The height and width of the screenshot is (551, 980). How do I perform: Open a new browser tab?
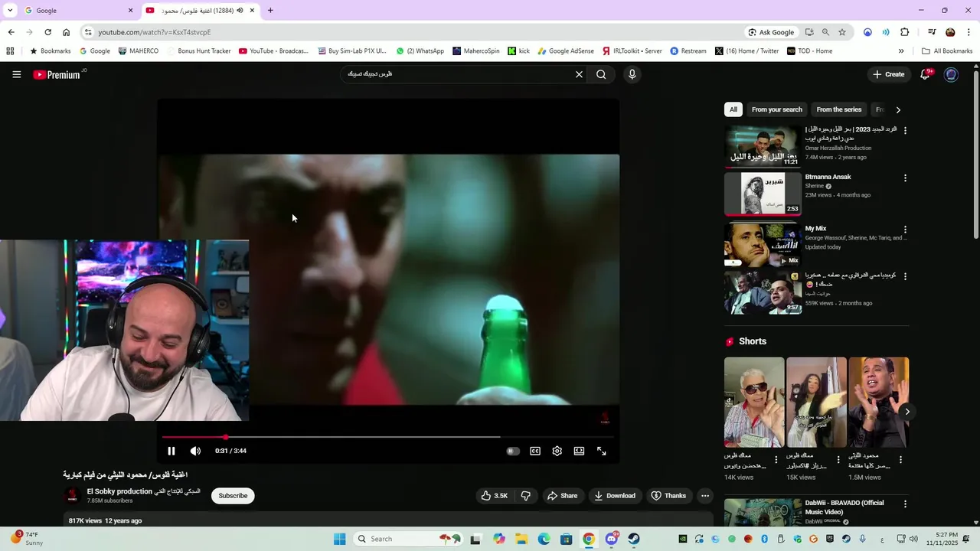pyautogui.click(x=270, y=11)
